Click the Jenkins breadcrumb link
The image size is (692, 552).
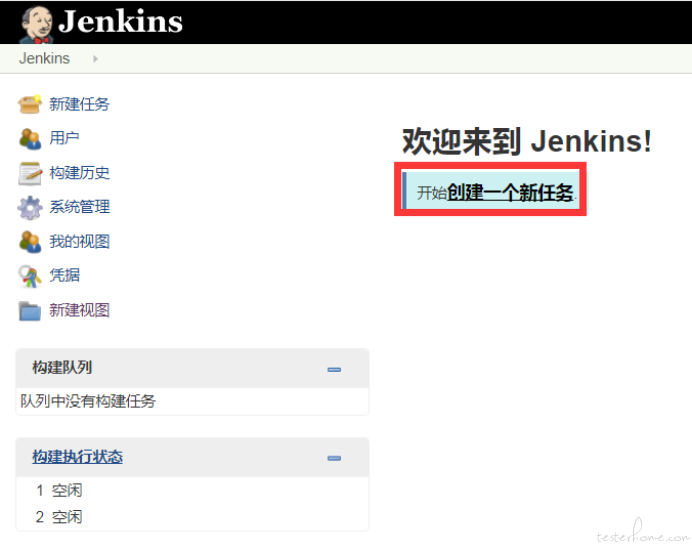pos(44,58)
